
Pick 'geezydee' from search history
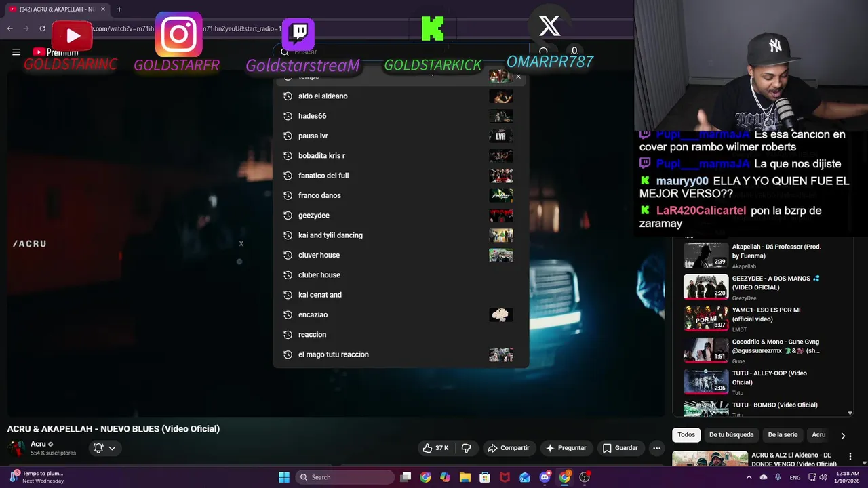coord(400,216)
